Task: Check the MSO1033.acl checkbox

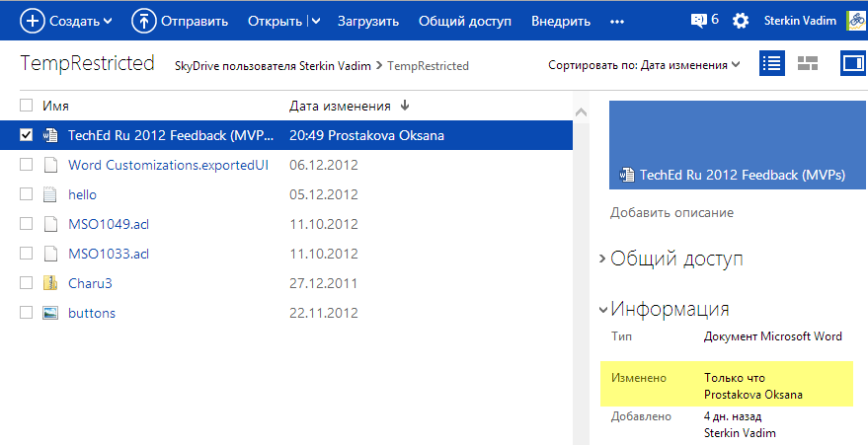Action: pyautogui.click(x=26, y=254)
